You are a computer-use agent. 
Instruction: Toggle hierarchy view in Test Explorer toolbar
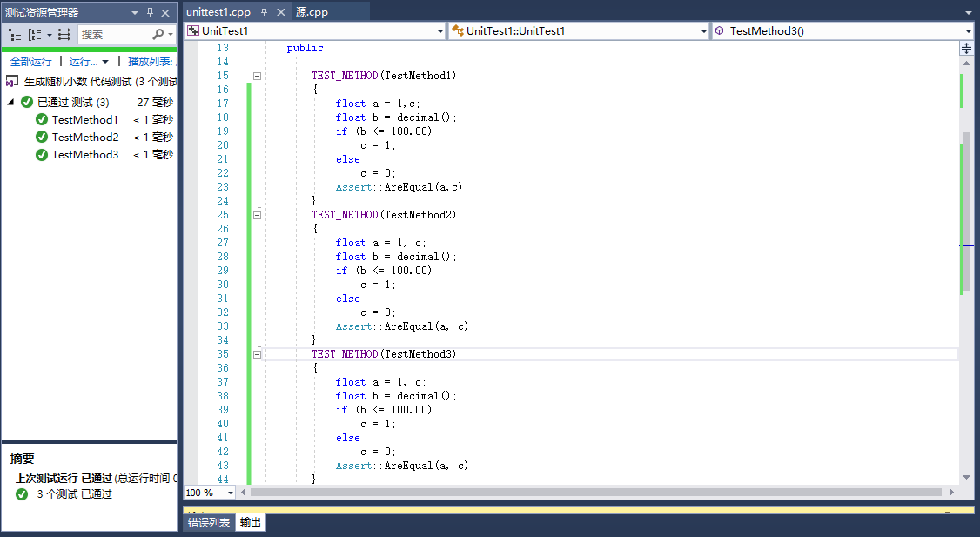[15, 35]
